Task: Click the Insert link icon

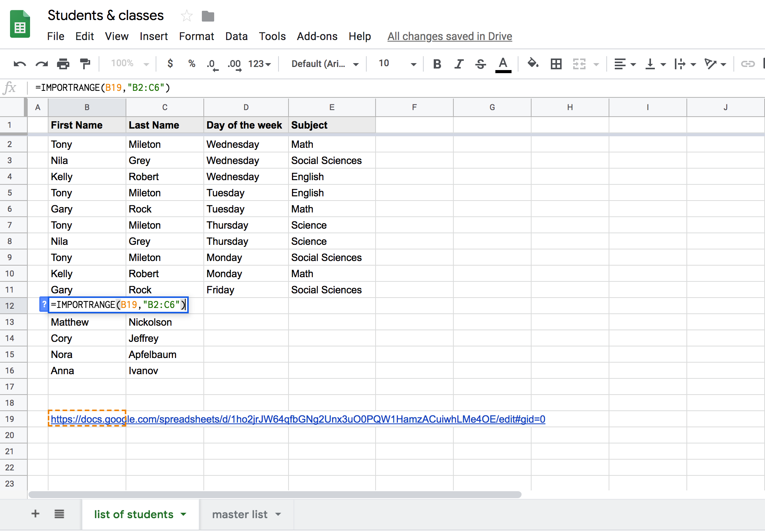Action: coord(748,64)
